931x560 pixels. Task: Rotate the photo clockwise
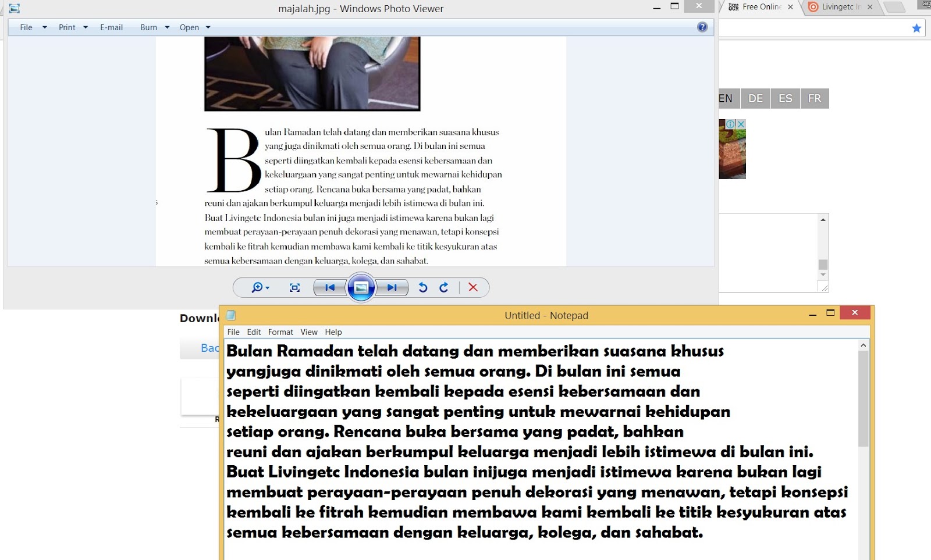[x=443, y=287]
